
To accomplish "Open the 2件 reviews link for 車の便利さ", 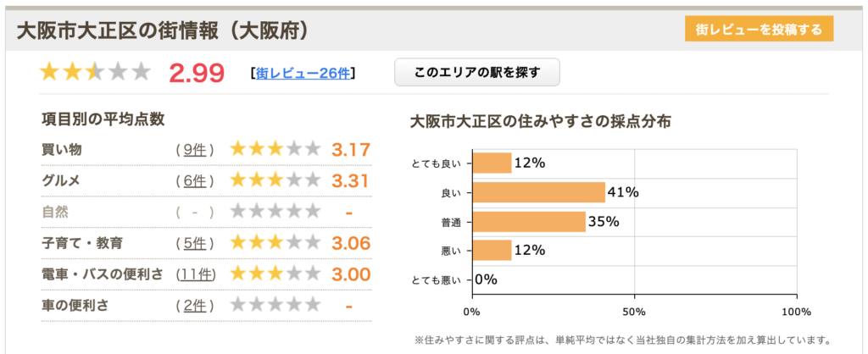I will pyautogui.click(x=196, y=304).
